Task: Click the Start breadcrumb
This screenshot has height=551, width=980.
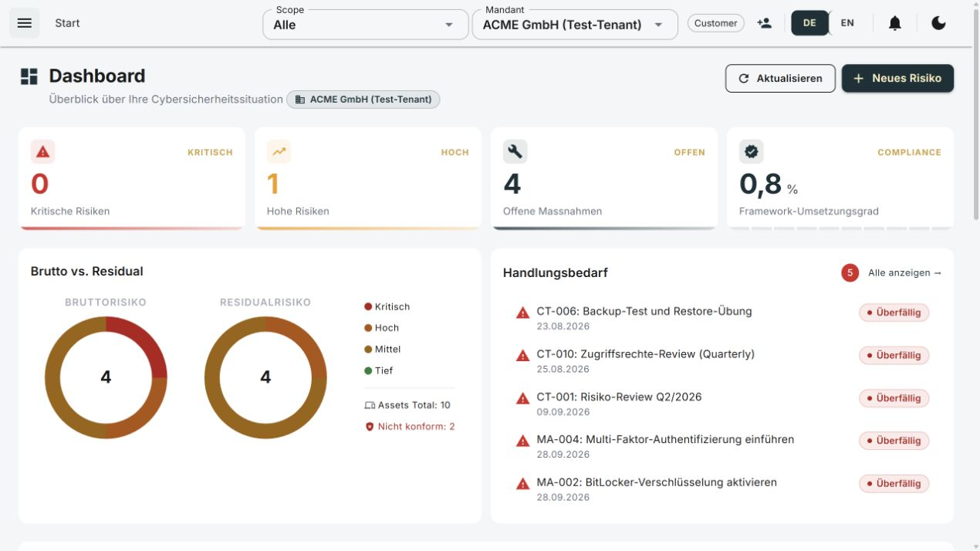Action: (x=67, y=23)
